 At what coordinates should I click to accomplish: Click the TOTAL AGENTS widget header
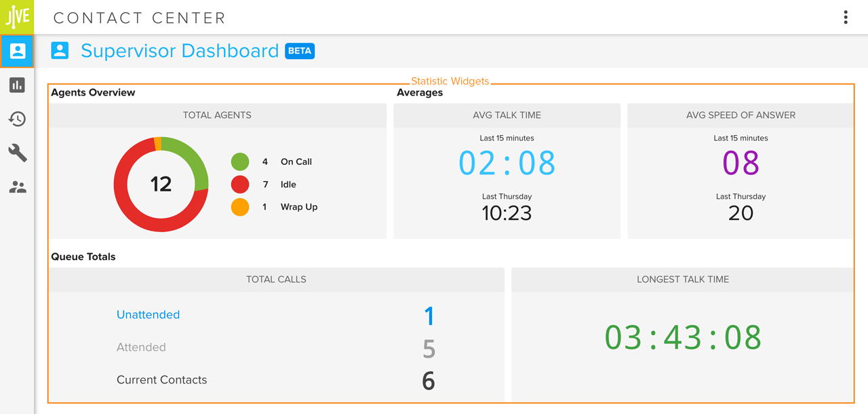(217, 115)
